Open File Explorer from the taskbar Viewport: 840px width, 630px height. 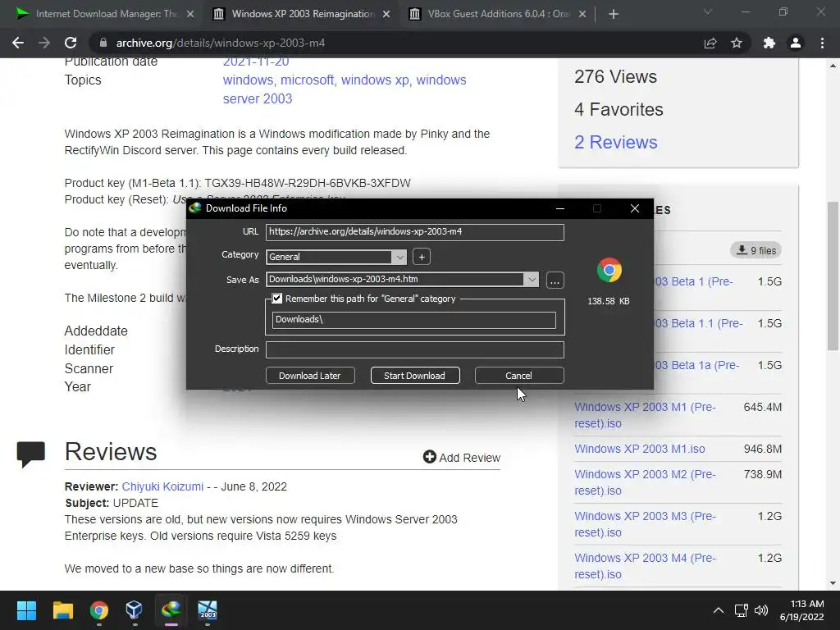[62, 610]
